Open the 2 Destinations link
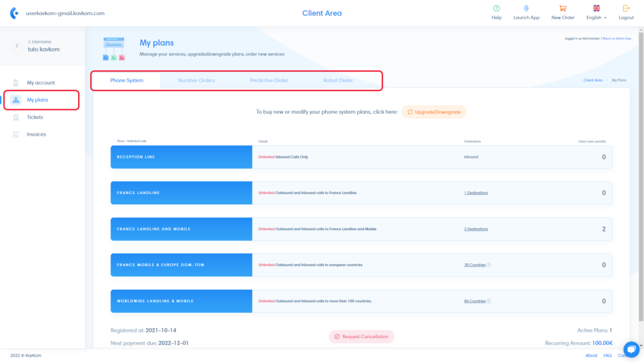 pos(476,229)
